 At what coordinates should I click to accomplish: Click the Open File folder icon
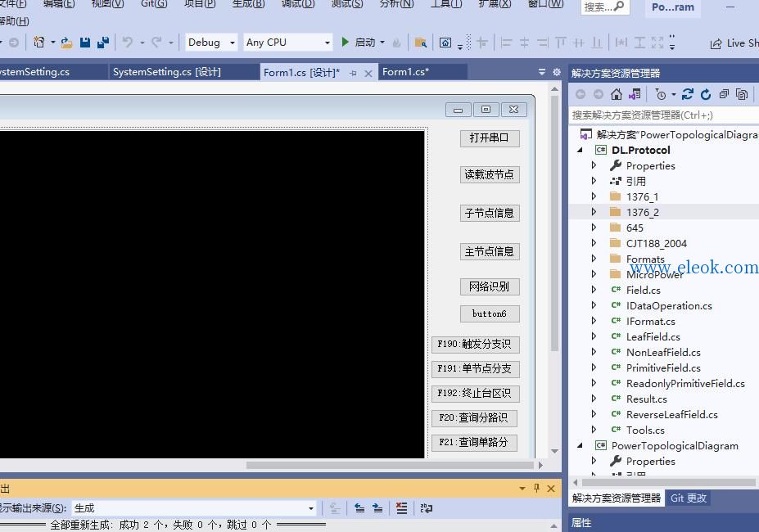coord(67,43)
